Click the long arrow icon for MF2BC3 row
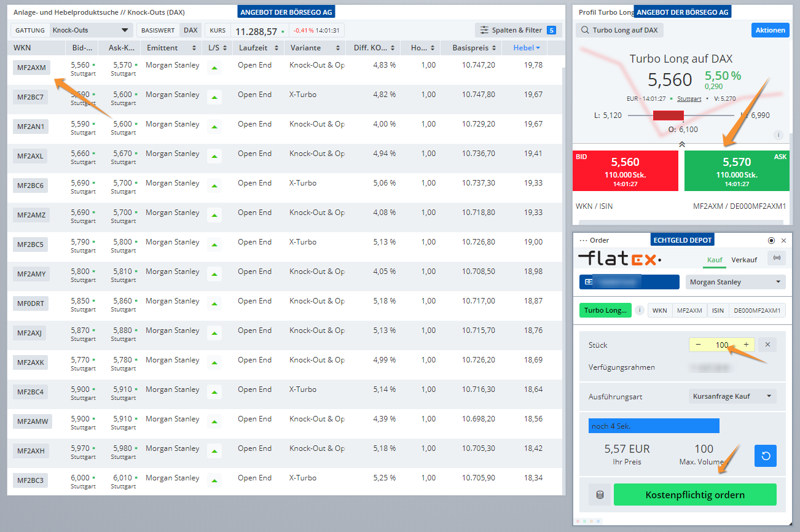Screen dimensions: 800x532 coord(214,480)
